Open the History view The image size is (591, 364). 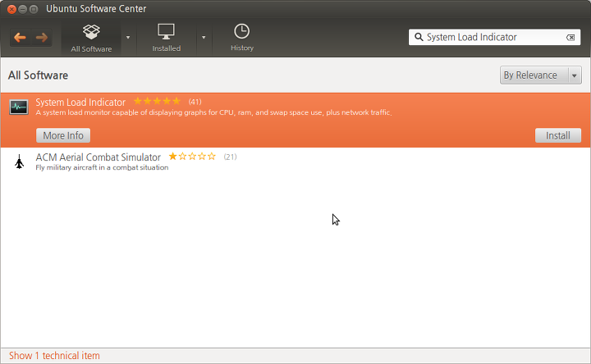[242, 38]
